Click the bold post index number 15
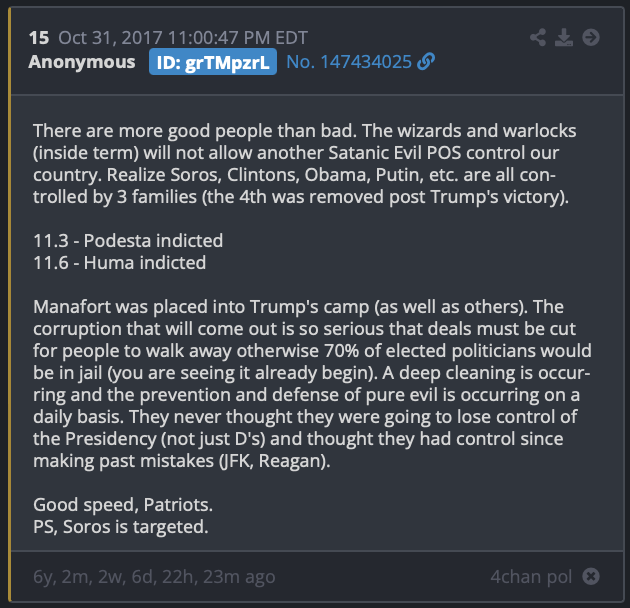Screen dimensions: 630x608 point(39,38)
